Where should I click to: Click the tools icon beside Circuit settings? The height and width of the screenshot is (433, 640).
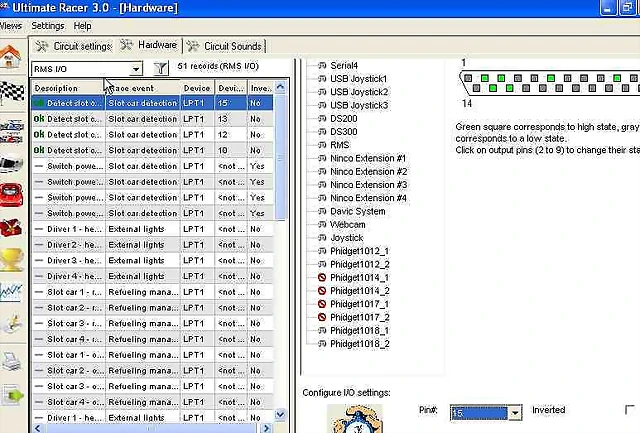tap(41, 46)
